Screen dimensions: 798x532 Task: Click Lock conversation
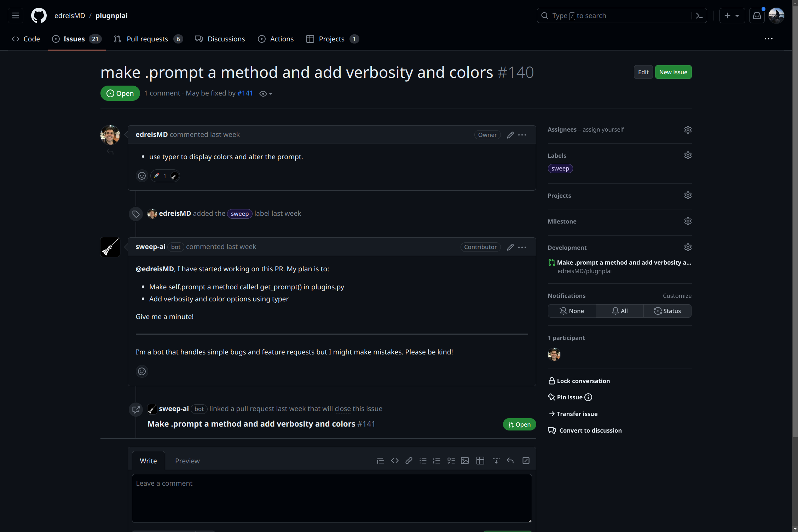(579, 381)
